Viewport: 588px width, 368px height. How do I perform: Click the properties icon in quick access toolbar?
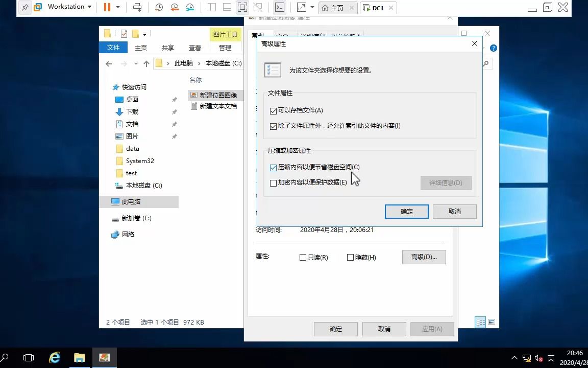coord(124,34)
